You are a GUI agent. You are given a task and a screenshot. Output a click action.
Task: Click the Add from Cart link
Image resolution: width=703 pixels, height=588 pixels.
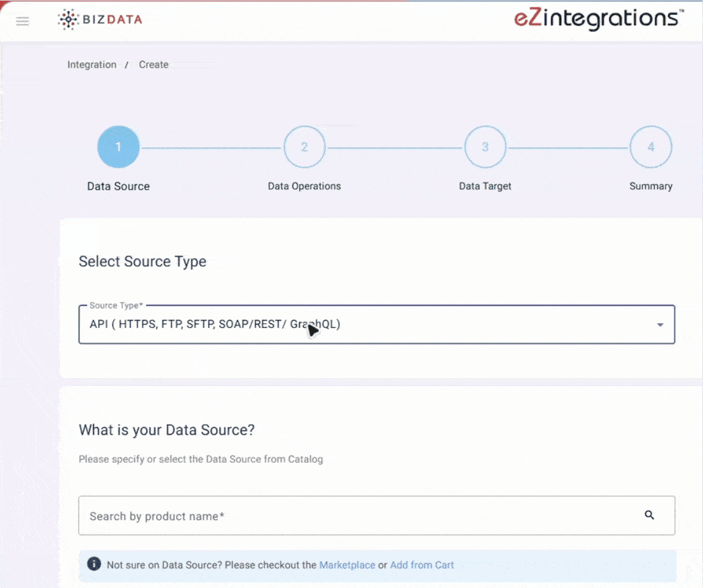point(422,565)
